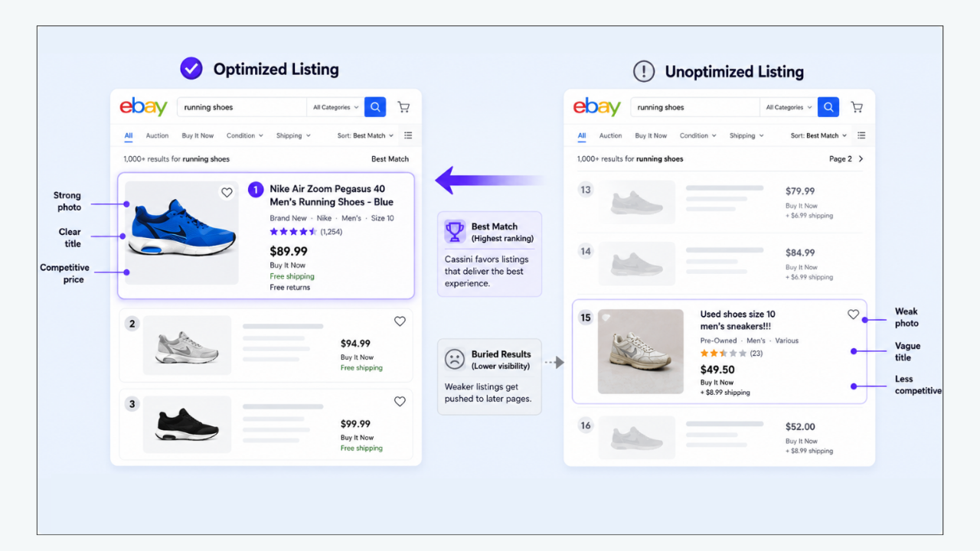Click the search button in the Unoptimized Listing panel
This screenshot has width=980, height=551.
[828, 107]
